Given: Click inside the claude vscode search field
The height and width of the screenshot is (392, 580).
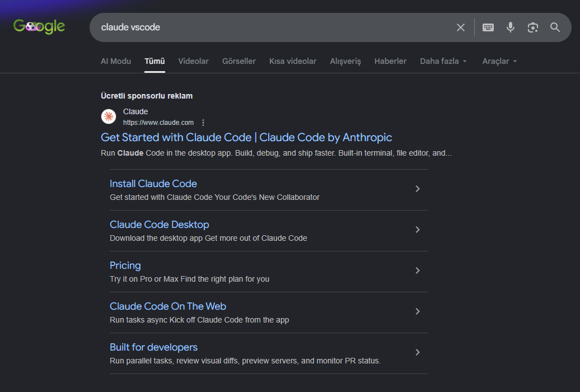Looking at the screenshot, I should pyautogui.click(x=274, y=27).
